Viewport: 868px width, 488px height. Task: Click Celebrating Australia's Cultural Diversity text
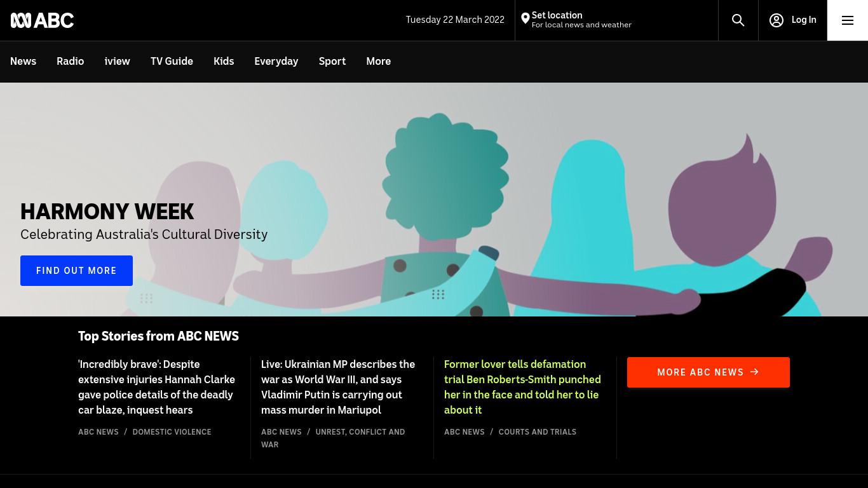(x=144, y=234)
